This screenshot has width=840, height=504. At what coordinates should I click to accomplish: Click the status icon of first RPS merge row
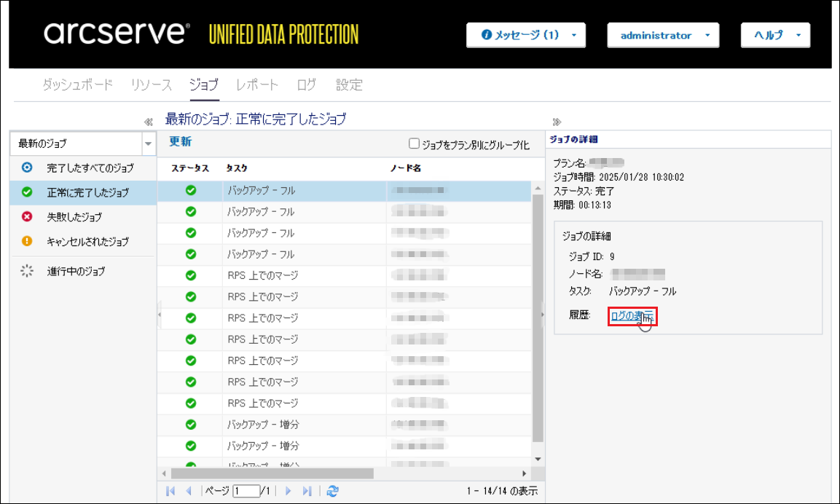click(x=191, y=275)
